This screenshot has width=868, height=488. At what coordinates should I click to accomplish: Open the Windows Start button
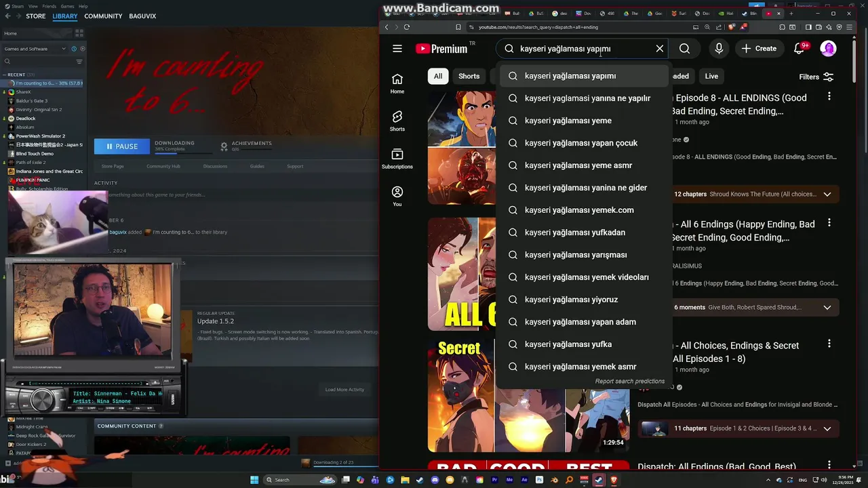point(254,480)
